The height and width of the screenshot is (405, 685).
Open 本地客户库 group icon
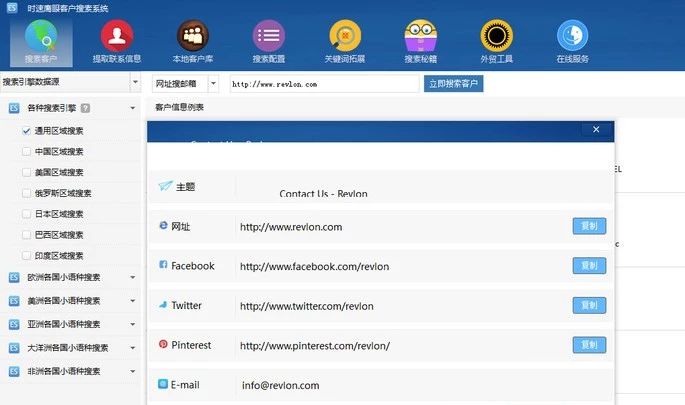click(193, 36)
